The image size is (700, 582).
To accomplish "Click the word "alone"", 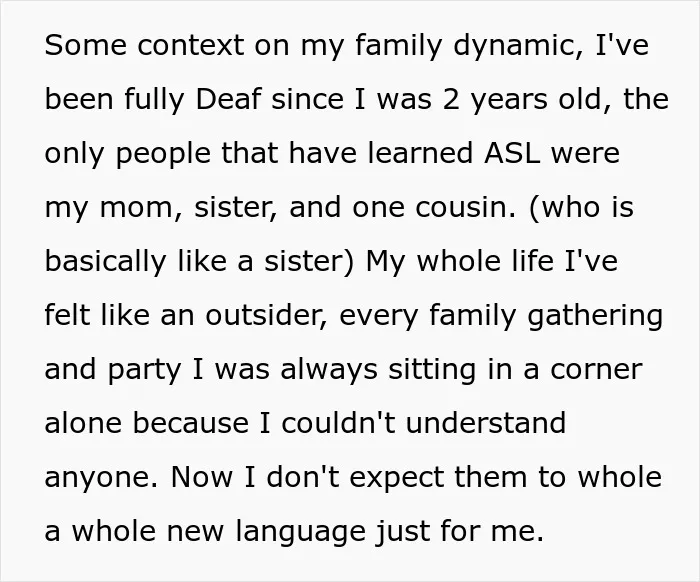I will pos(83,423).
